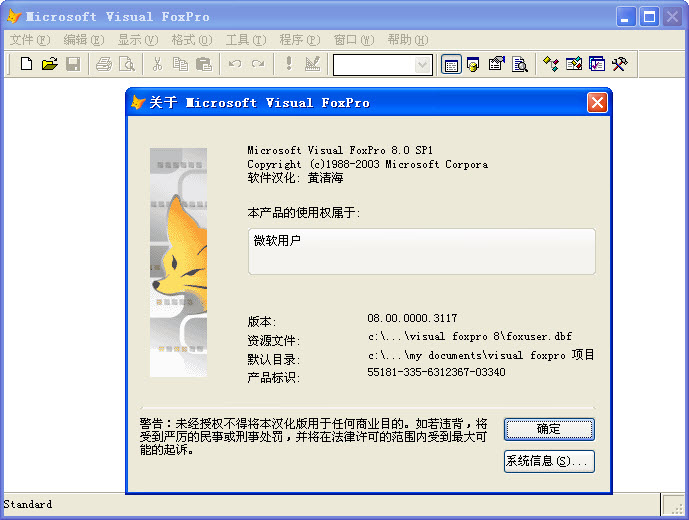Click the New file toolbar icon
Screen dimensions: 689x520
pos(26,64)
